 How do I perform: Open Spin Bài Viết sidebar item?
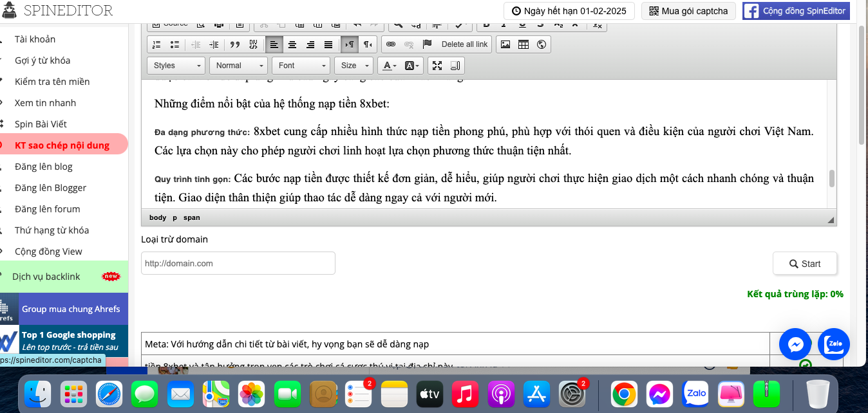41,124
